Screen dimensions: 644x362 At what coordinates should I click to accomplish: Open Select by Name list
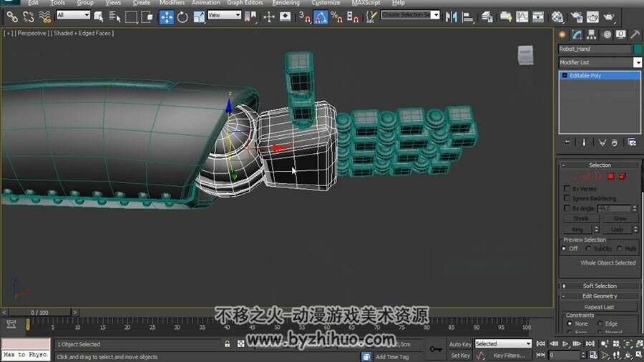[114, 17]
